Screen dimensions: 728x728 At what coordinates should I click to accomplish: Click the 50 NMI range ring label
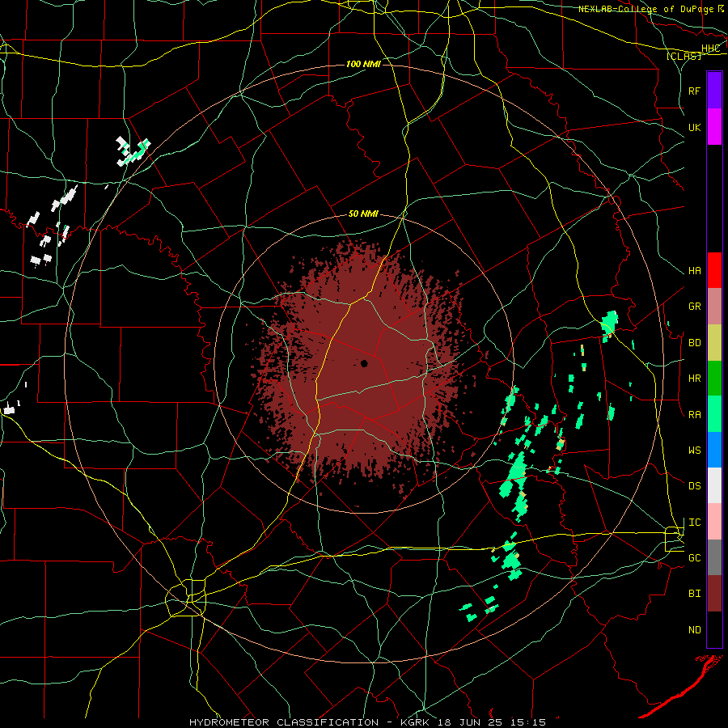pyautogui.click(x=363, y=214)
